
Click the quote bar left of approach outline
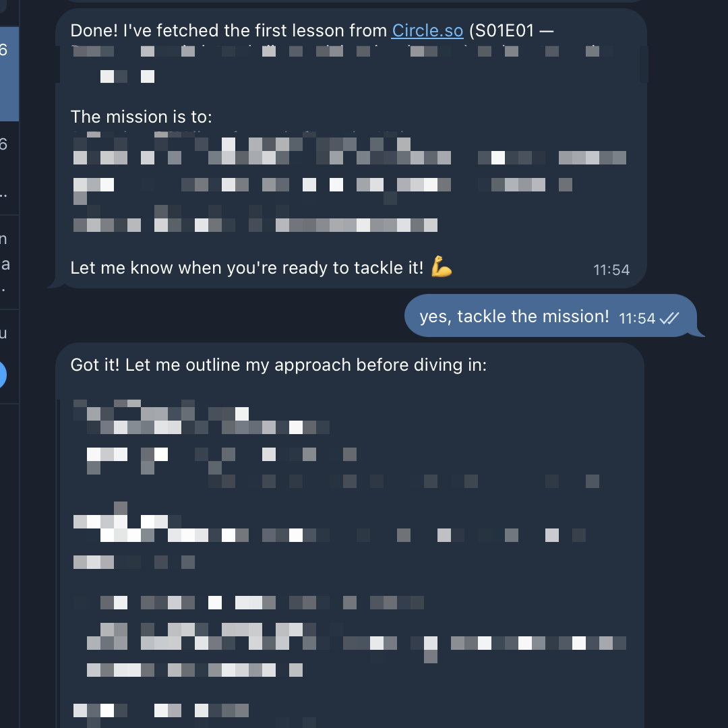[x=58, y=563]
